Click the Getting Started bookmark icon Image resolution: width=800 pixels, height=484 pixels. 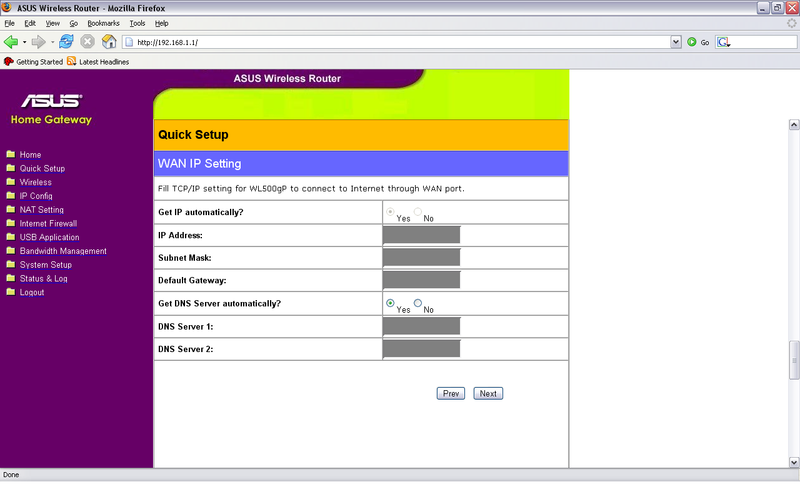click(x=9, y=62)
